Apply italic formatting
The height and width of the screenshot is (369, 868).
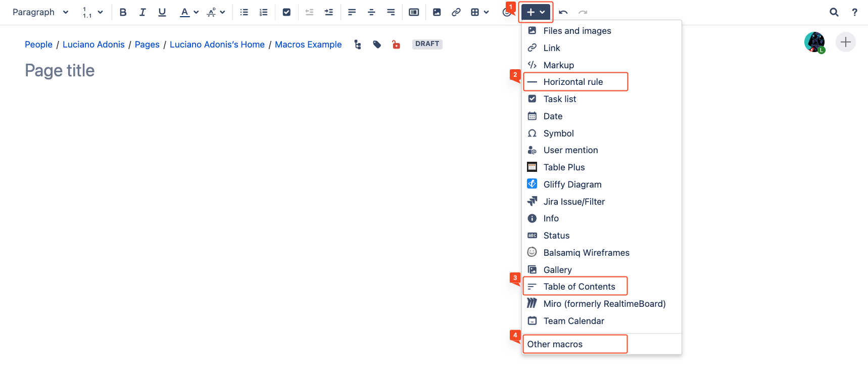click(x=142, y=12)
